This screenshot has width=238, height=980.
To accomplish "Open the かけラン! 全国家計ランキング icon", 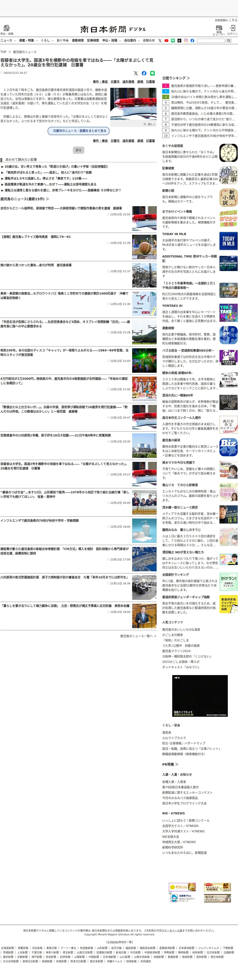I will point(228,582).
